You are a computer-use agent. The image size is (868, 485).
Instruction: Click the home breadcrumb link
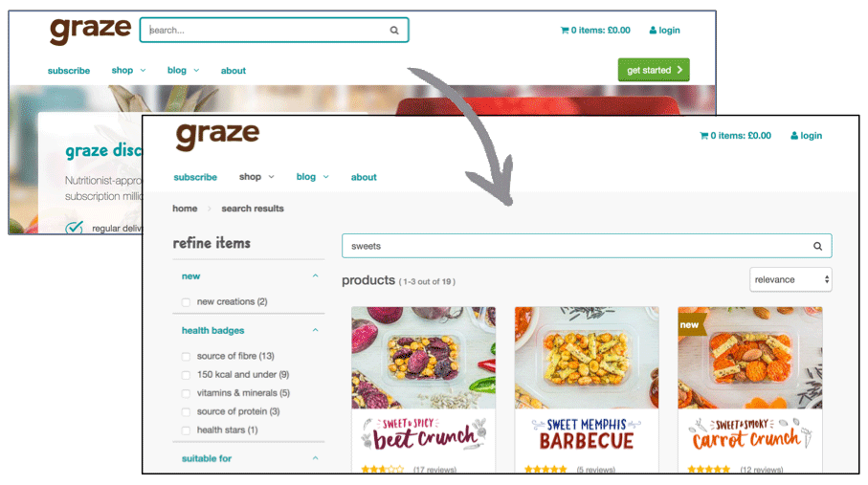[x=185, y=209]
